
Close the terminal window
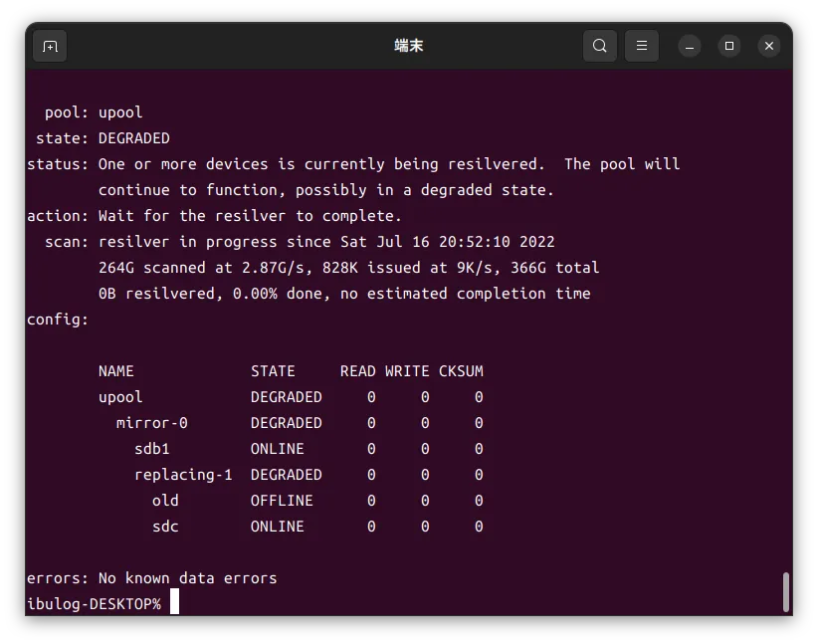click(x=769, y=46)
